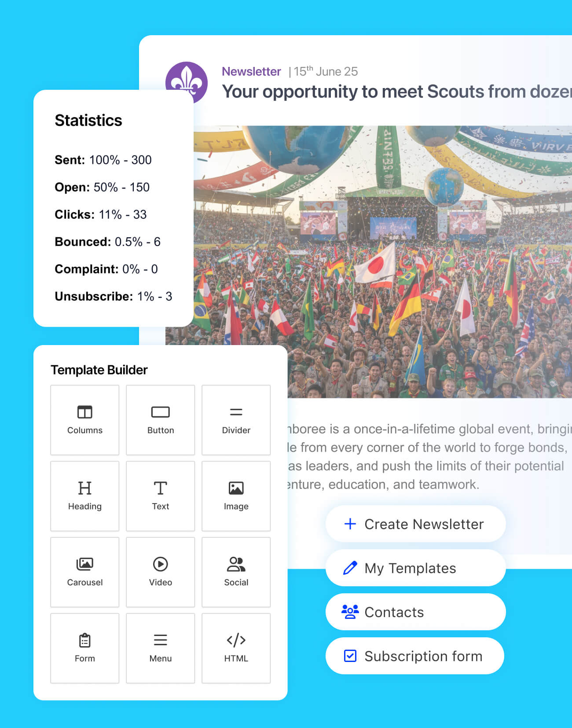Choose the Form block tile

[x=85, y=648]
